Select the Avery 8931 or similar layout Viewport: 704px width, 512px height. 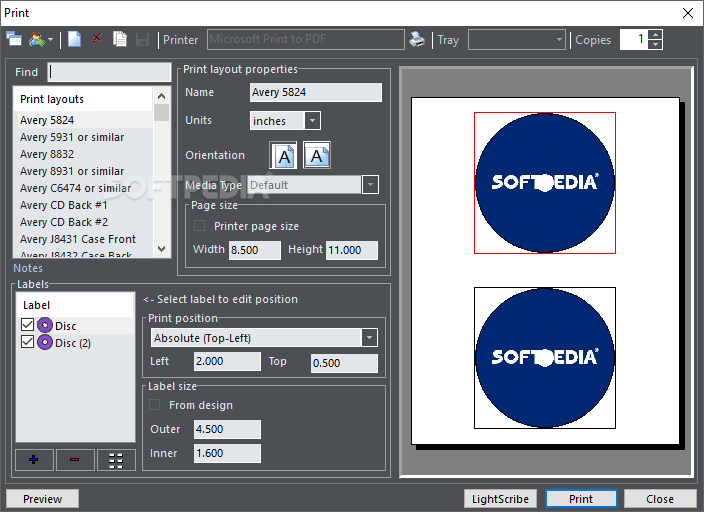pyautogui.click(x=83, y=171)
